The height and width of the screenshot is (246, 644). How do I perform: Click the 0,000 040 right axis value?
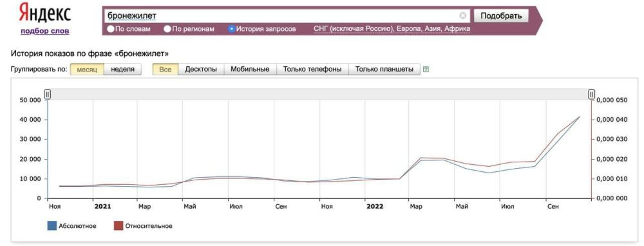pos(611,120)
